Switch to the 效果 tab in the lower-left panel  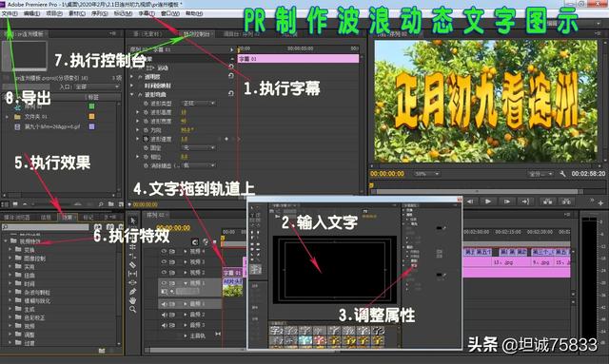tap(67, 218)
